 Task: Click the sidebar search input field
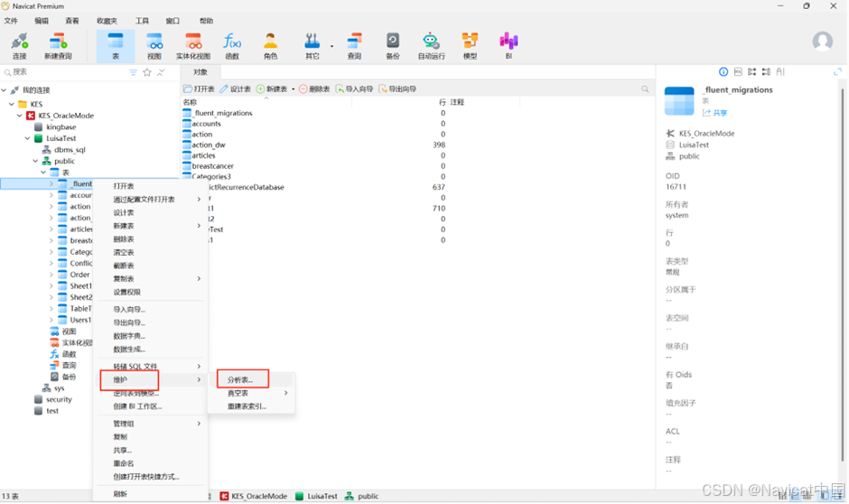[68, 72]
